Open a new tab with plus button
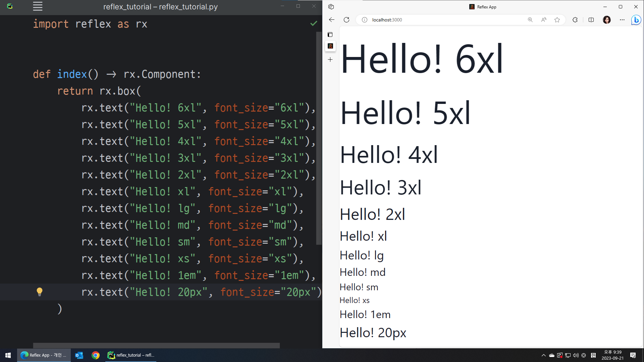 330,60
